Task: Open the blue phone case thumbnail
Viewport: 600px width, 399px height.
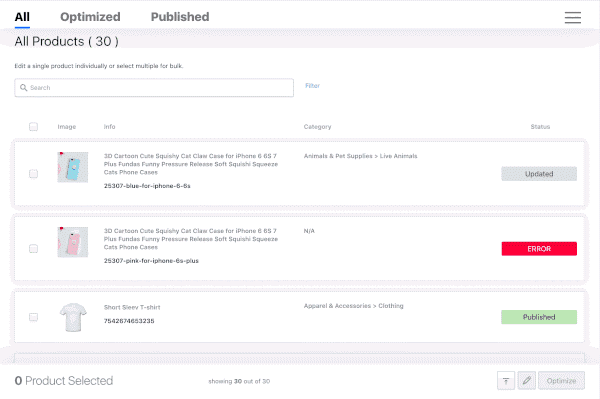Action: point(73,167)
